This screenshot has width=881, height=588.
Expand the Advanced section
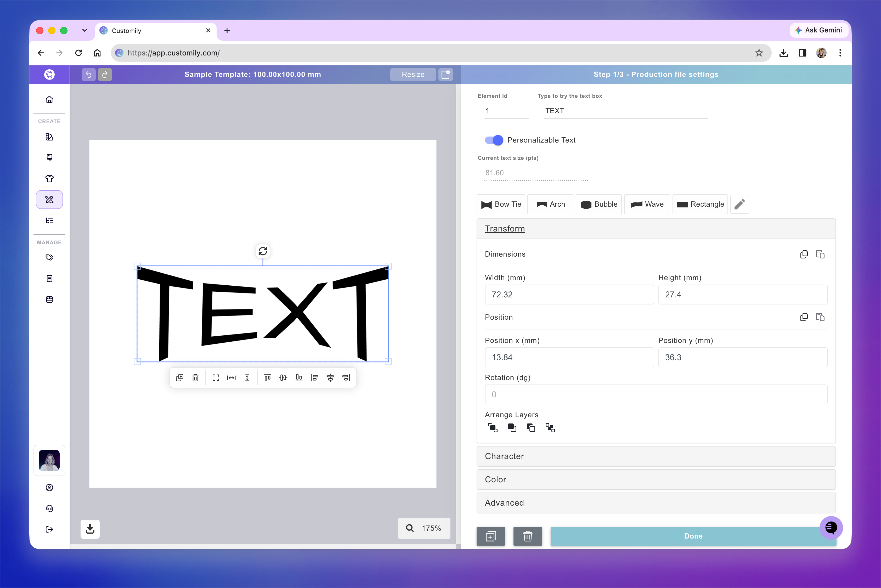(x=656, y=503)
